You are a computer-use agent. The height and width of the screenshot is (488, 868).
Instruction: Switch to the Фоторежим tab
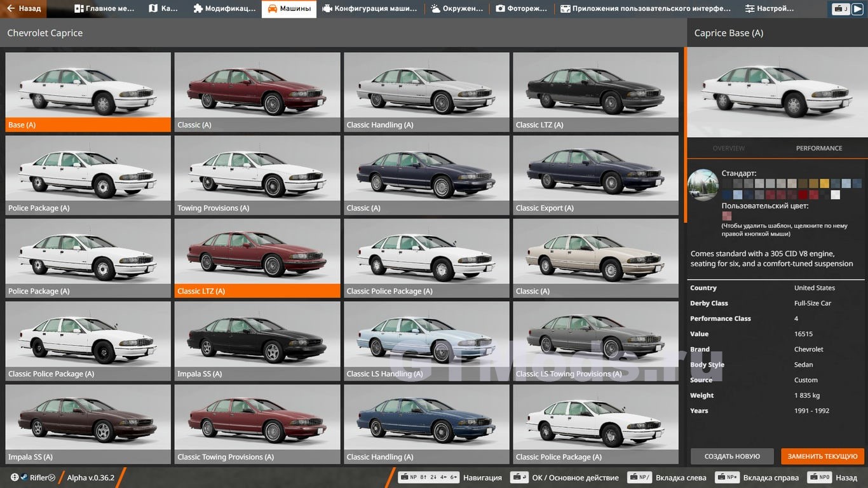pos(521,9)
